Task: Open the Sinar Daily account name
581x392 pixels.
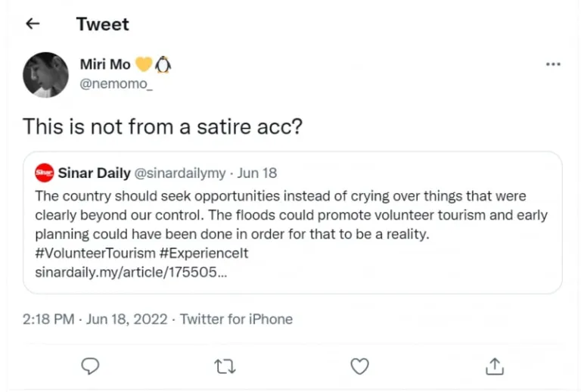Action: [94, 173]
